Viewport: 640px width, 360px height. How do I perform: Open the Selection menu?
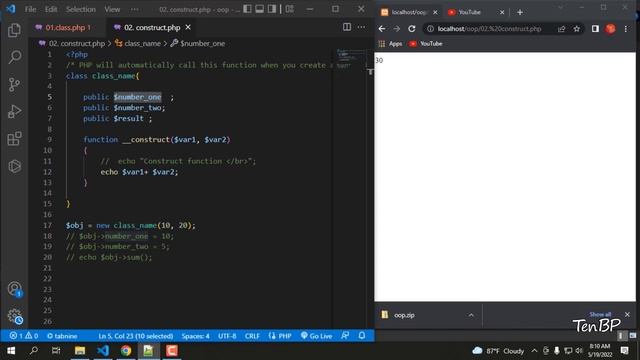(81, 9)
